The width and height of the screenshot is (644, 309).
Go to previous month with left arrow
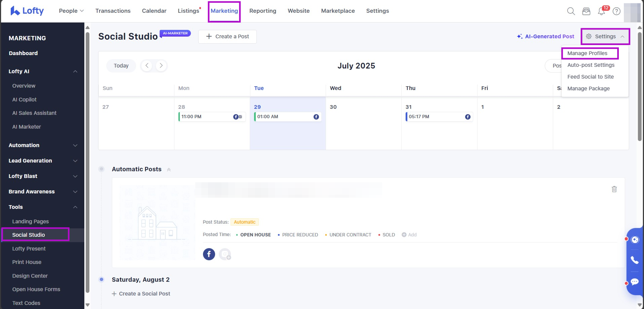coord(147,65)
